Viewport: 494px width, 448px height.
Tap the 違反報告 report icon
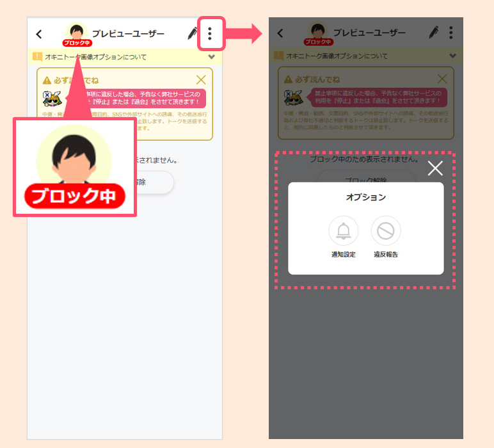386,231
